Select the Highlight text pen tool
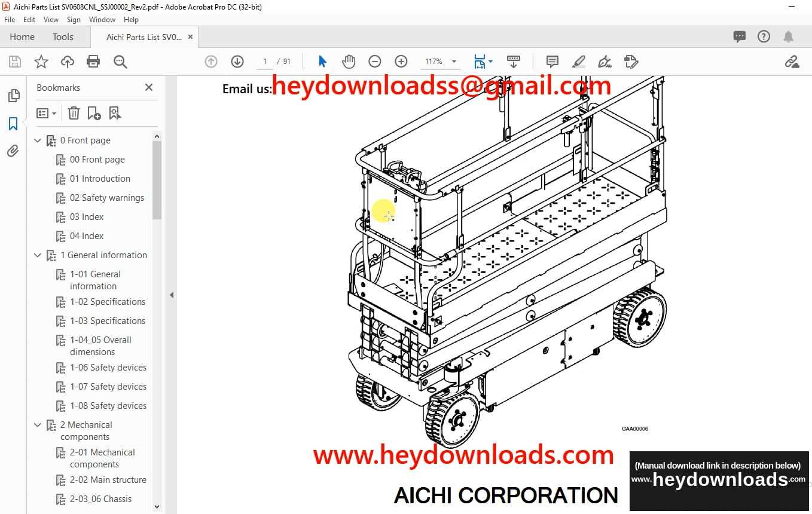The image size is (812, 514). (x=578, y=62)
